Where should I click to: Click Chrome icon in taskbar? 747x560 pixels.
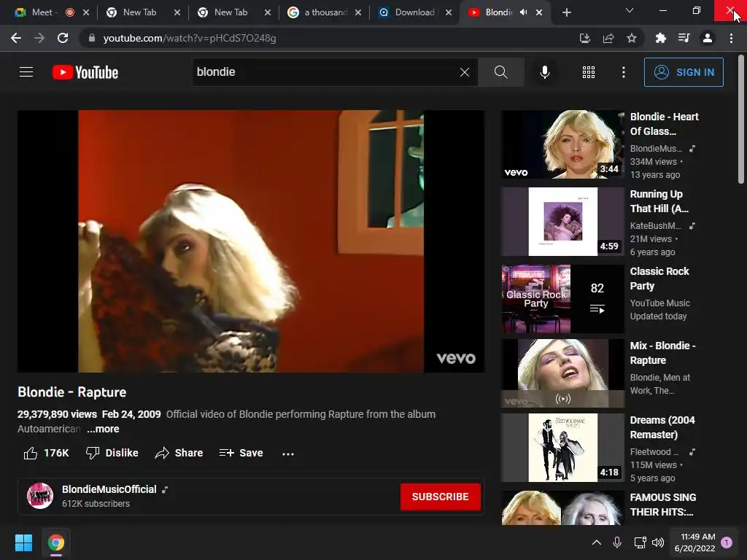click(55, 542)
